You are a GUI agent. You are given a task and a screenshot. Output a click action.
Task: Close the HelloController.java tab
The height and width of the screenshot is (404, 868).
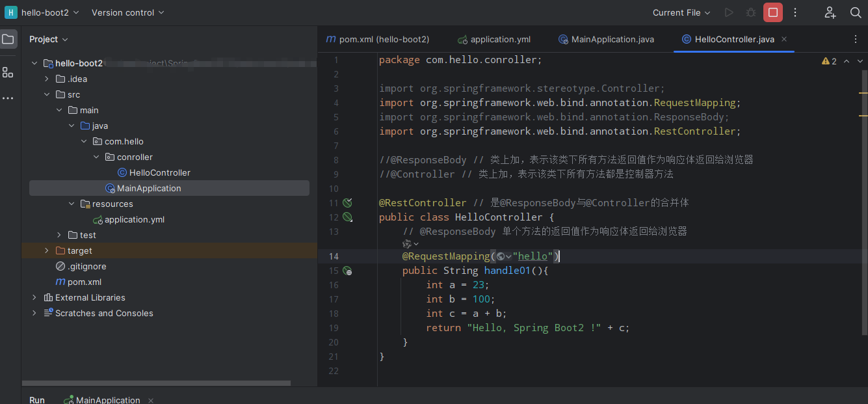click(784, 39)
